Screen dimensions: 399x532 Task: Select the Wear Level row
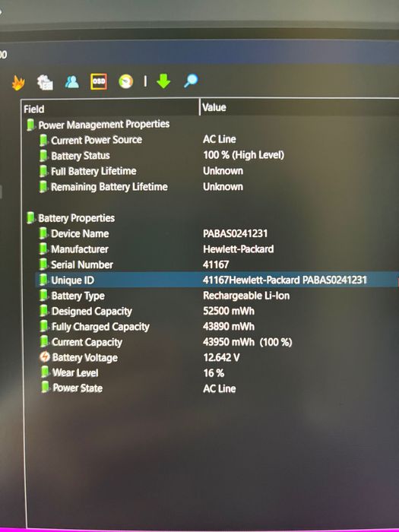pyautogui.click(x=219, y=373)
